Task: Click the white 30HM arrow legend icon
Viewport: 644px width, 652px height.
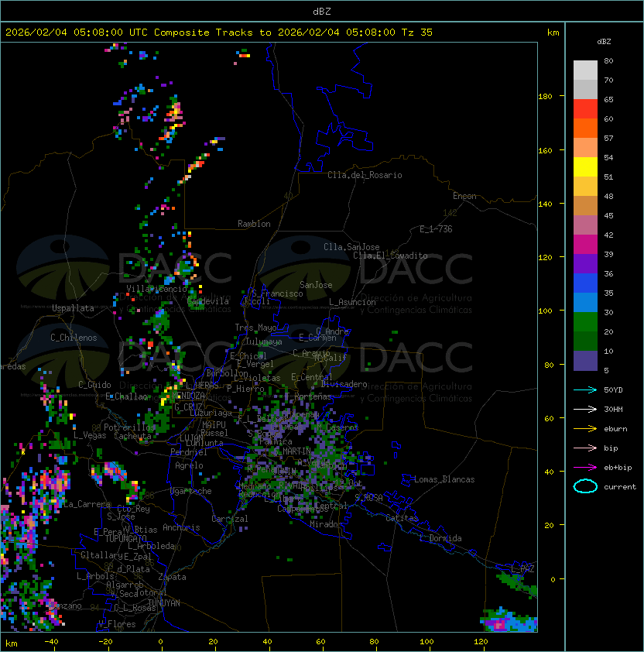Action: click(585, 409)
